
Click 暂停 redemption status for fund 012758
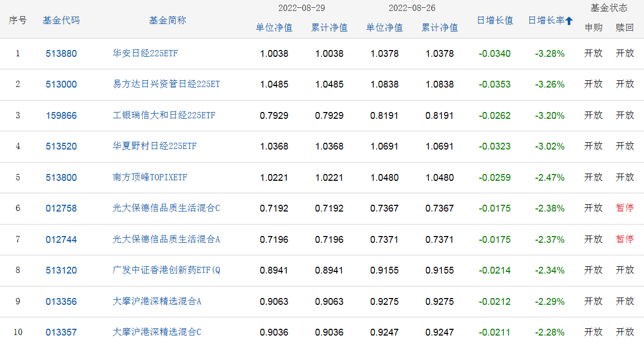pos(625,208)
